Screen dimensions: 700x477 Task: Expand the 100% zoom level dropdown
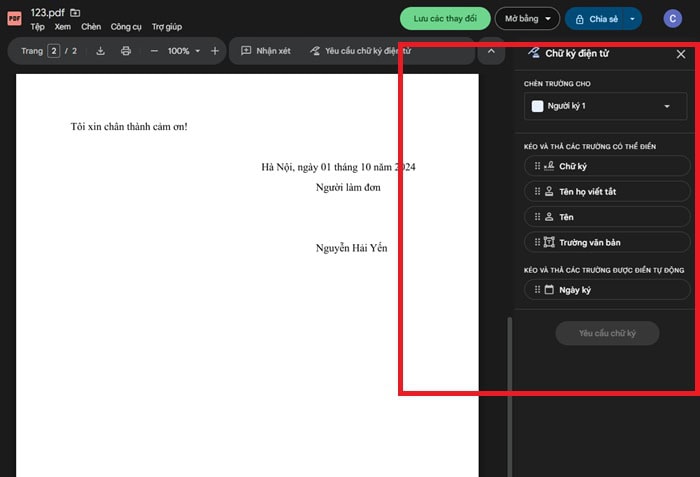pos(183,51)
